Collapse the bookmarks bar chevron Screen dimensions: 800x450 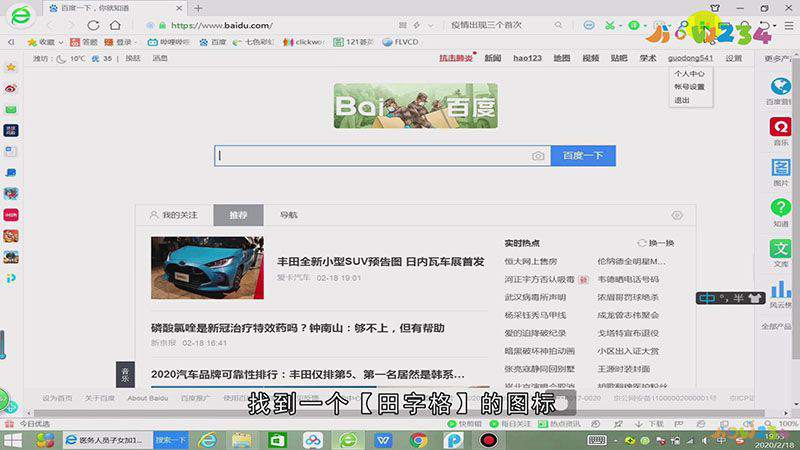(10, 42)
